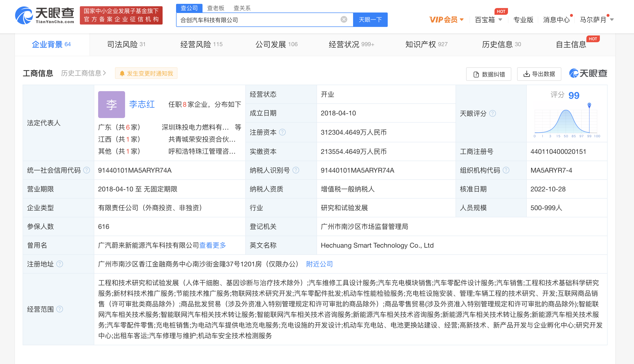Click the establishment date 2018-04-10
Viewport: 634px width, 364px height.
click(x=338, y=113)
